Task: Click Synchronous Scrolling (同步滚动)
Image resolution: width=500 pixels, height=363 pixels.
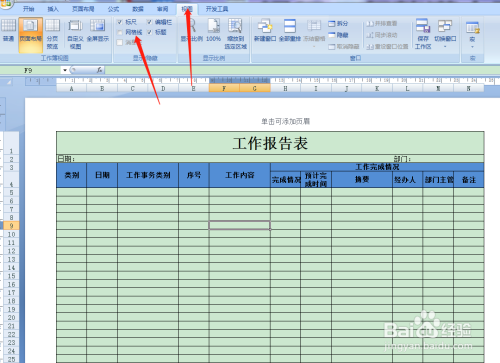Action: pos(382,35)
